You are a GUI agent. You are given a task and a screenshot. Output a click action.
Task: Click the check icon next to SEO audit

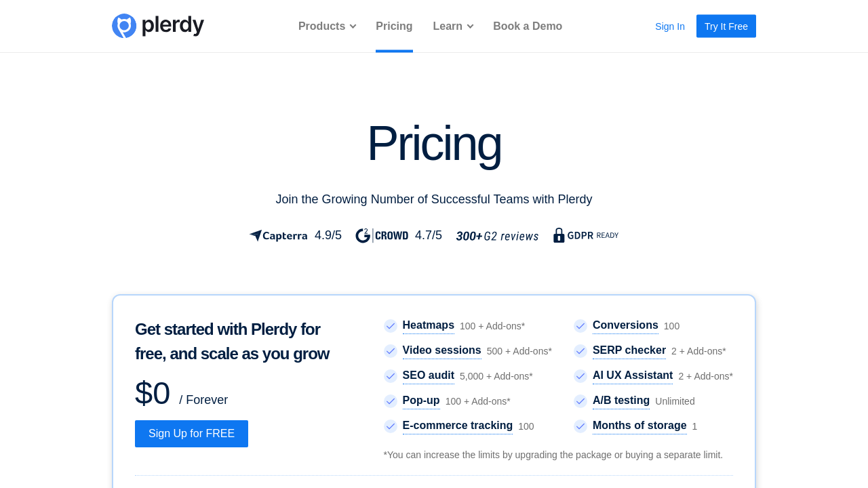point(391,376)
